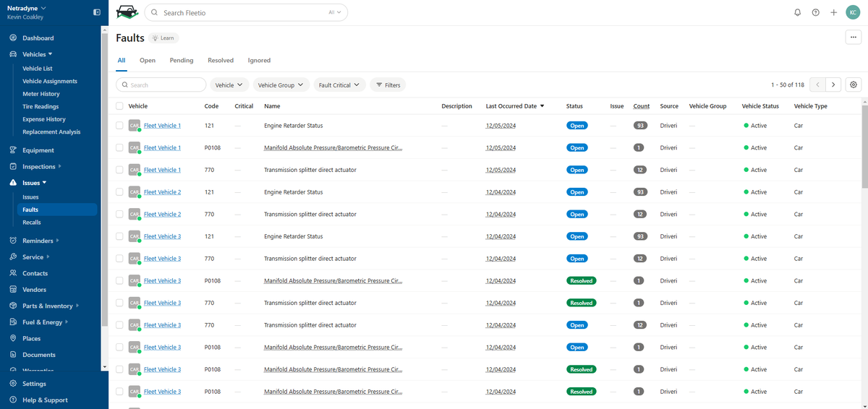Sort by Last Occurred Date column

(515, 106)
